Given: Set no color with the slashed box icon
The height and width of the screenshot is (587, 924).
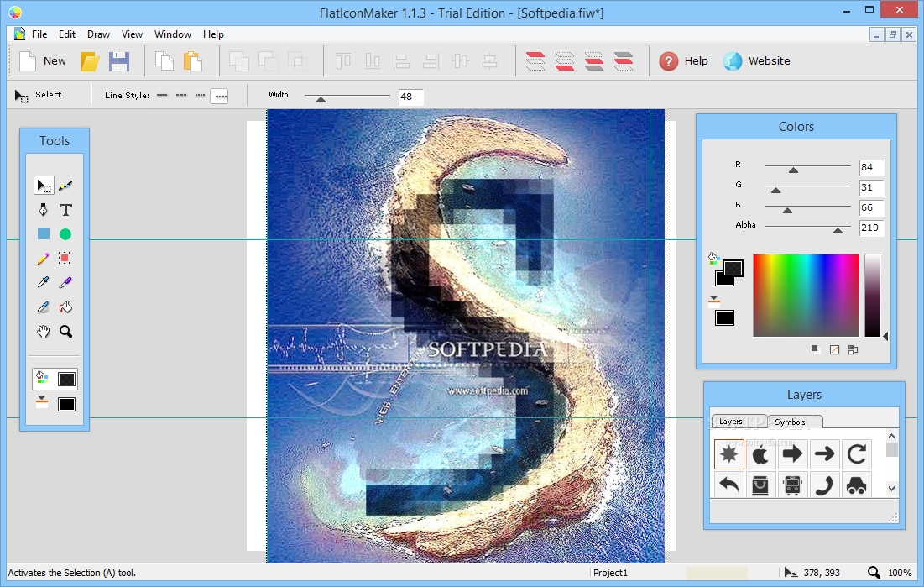Looking at the screenshot, I should [834, 350].
